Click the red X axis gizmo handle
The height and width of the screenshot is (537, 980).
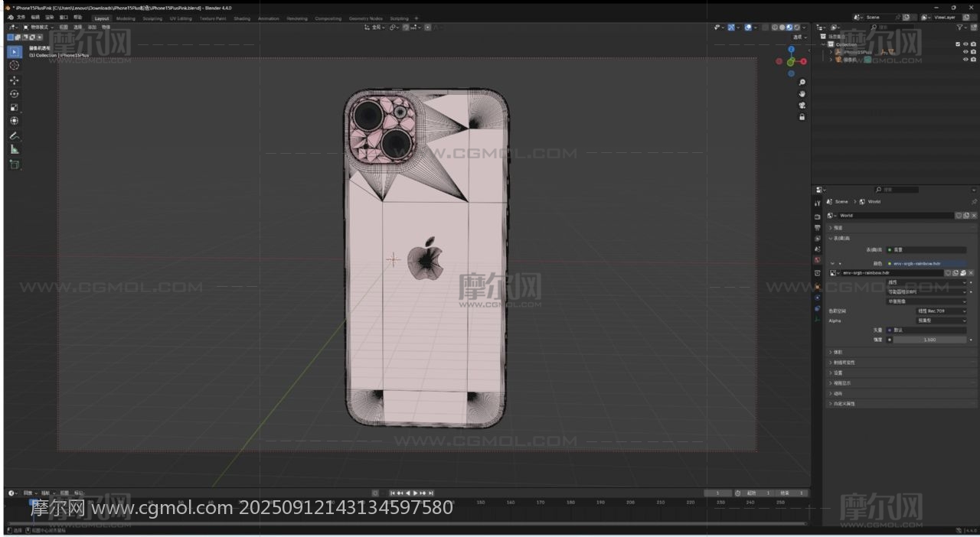coord(803,61)
